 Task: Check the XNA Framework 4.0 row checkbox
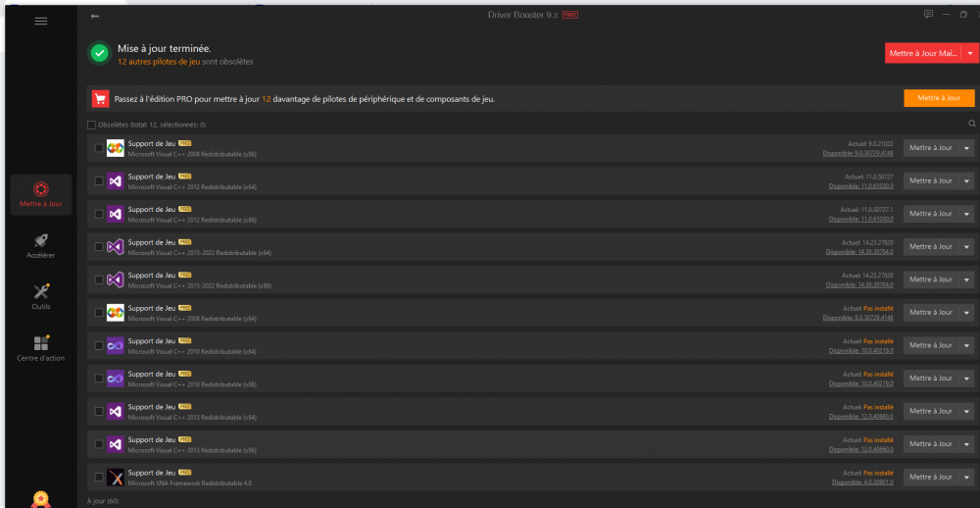[x=99, y=477]
